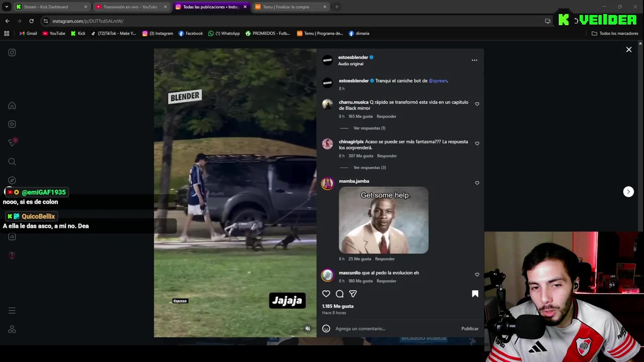Open Explore compass icon in sidebar

(12, 180)
